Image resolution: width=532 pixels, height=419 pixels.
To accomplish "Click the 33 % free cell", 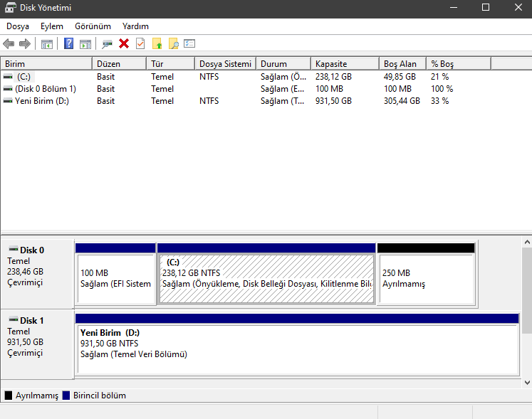I will 439,101.
